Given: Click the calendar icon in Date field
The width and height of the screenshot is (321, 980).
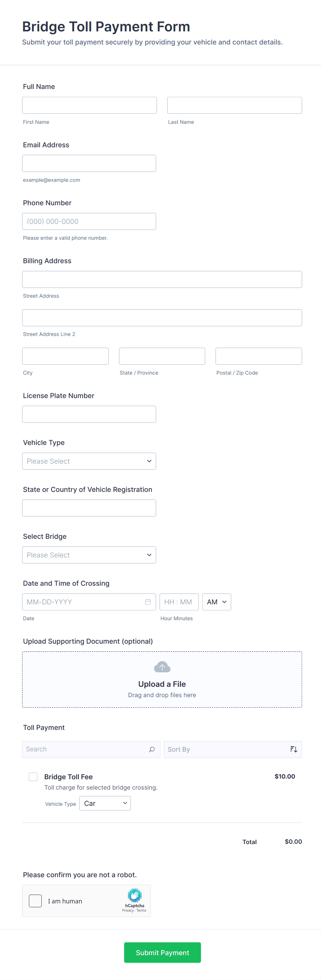Looking at the screenshot, I should pos(148,602).
